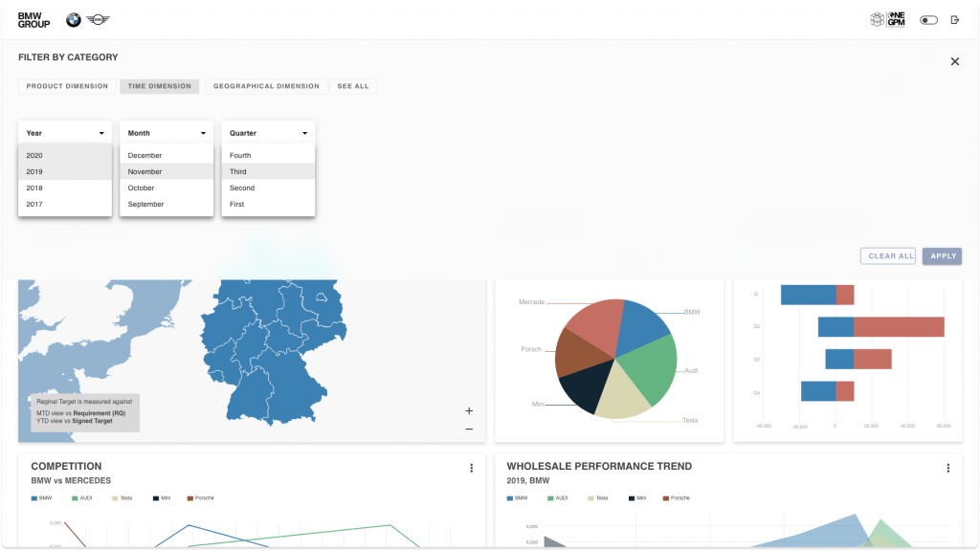Click the BMW roundel logo icon
Viewport: 980px width, 551px height.
73,20
